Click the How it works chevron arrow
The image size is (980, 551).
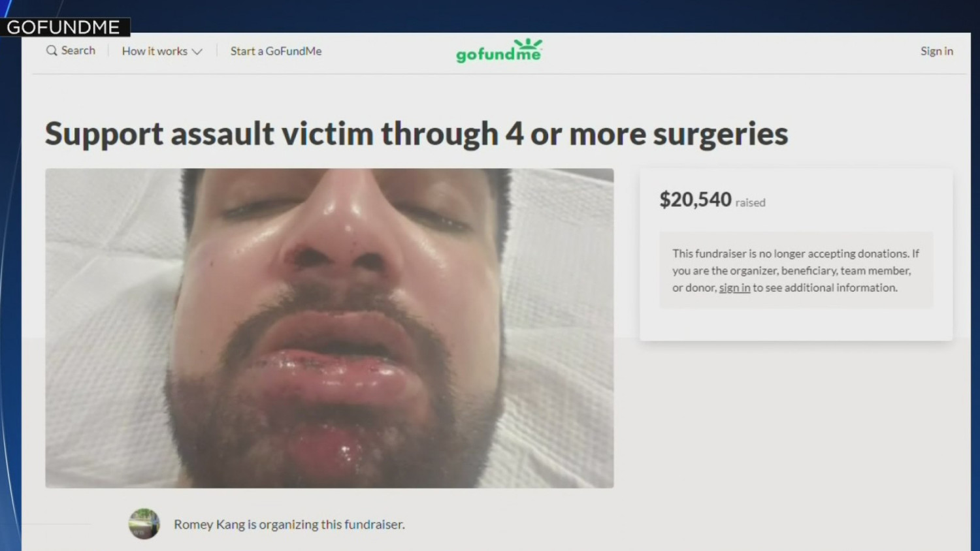pos(197,52)
